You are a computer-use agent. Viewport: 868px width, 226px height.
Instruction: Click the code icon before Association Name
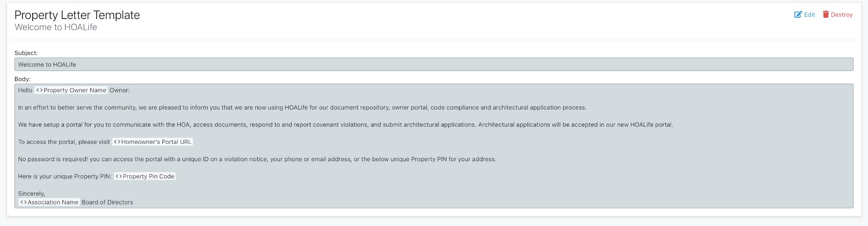(x=23, y=202)
